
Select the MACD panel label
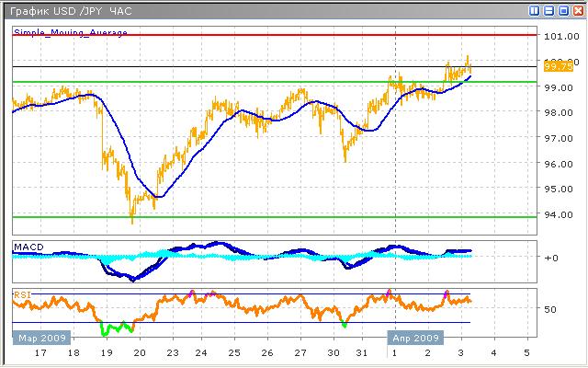pos(28,247)
